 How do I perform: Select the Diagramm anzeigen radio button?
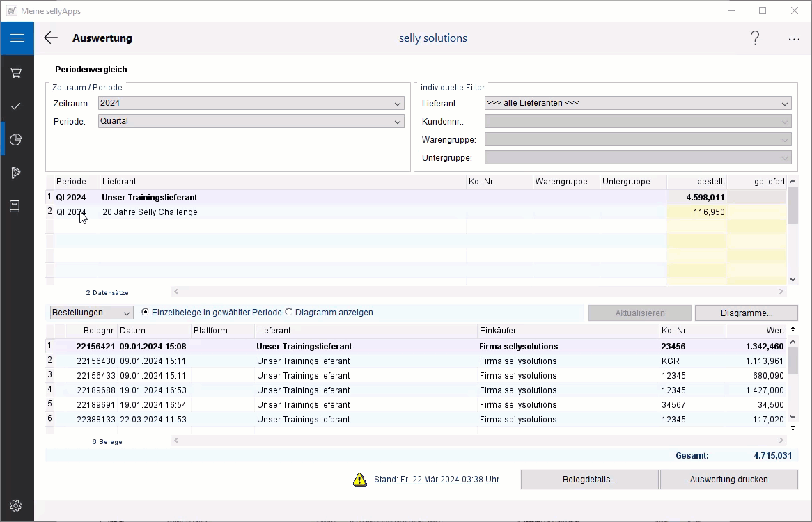click(x=289, y=313)
